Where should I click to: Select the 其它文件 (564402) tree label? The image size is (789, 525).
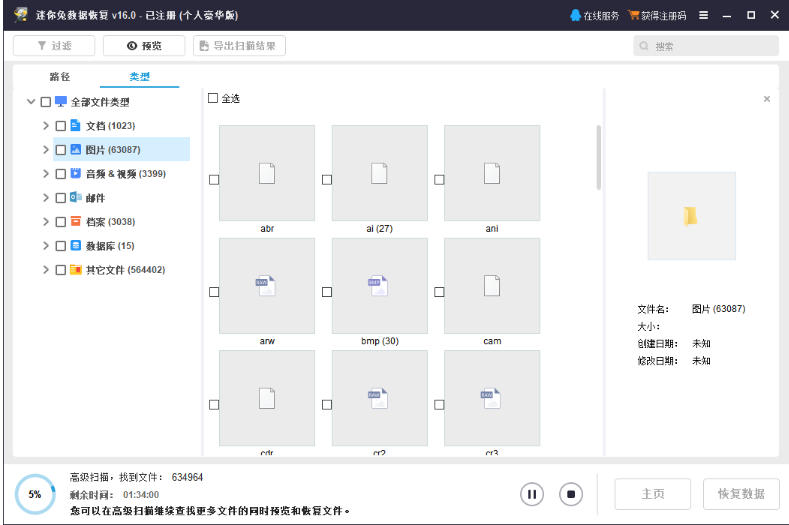pos(125,270)
